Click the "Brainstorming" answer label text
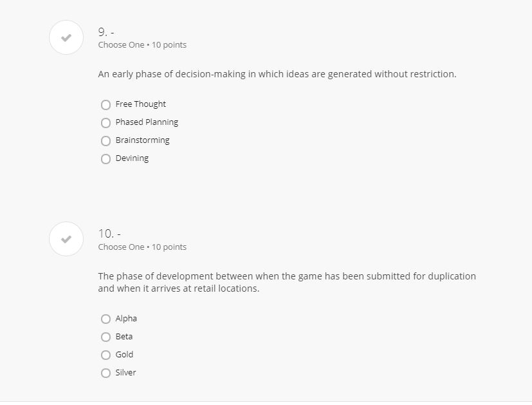Screen dimensions: 532x405 pos(143,140)
